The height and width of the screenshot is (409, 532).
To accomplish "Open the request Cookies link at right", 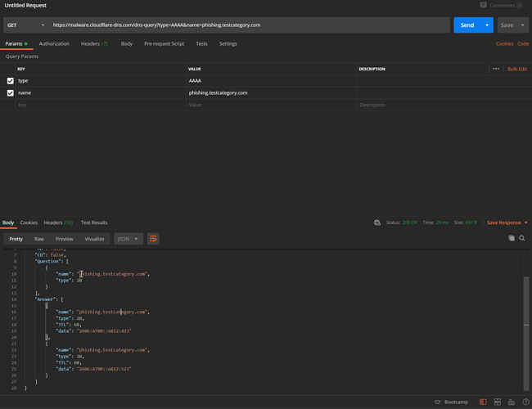I will [x=504, y=43].
